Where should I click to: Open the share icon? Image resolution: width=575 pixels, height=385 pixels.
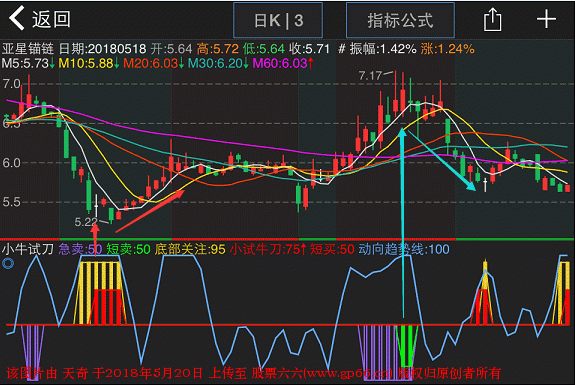492,20
